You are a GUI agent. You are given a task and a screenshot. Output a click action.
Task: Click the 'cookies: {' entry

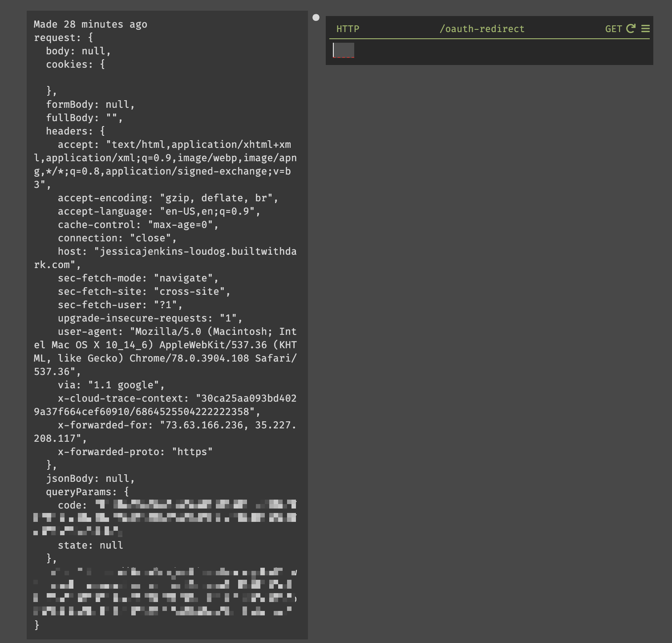point(76,65)
